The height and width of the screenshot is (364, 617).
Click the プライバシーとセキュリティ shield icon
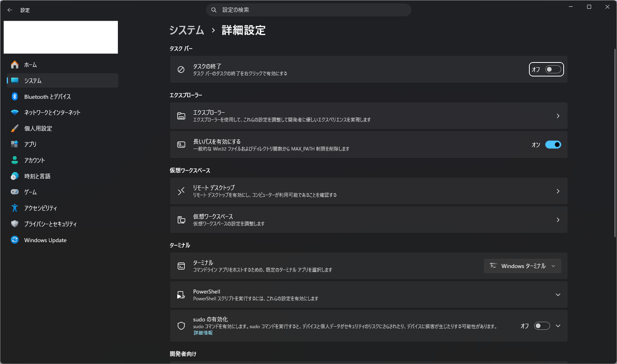tap(15, 224)
